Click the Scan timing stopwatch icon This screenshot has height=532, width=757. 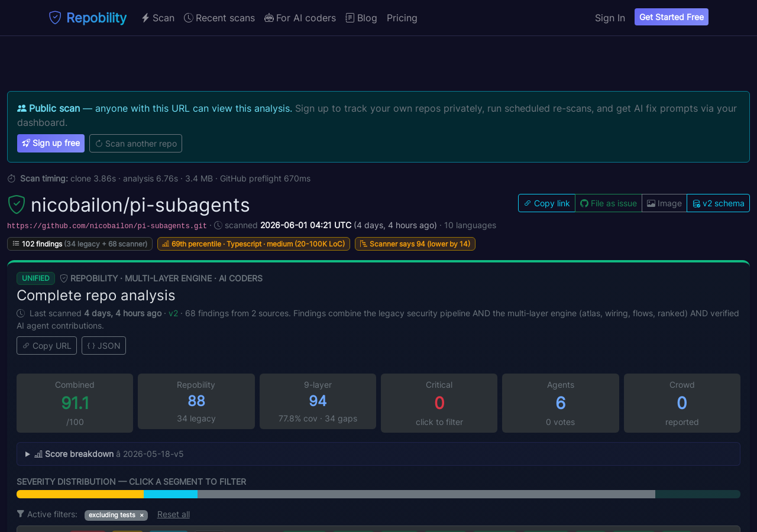point(12,179)
